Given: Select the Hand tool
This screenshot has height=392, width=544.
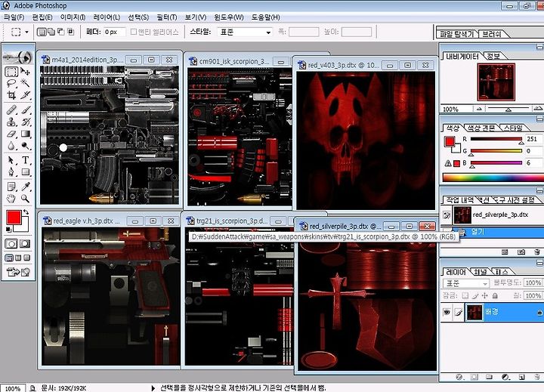Looking at the screenshot, I should pos(11,199).
